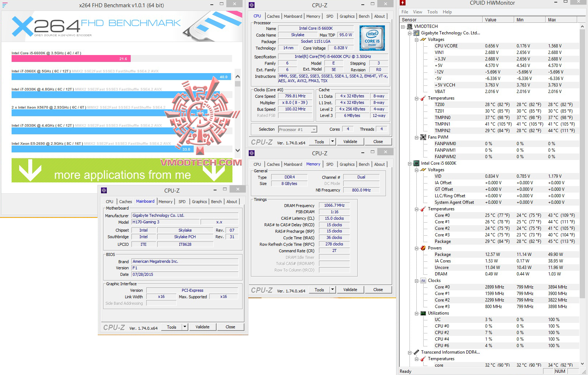This screenshot has width=588, height=375.
Task: Open the View menu in HWMonitor
Action: pos(417,12)
